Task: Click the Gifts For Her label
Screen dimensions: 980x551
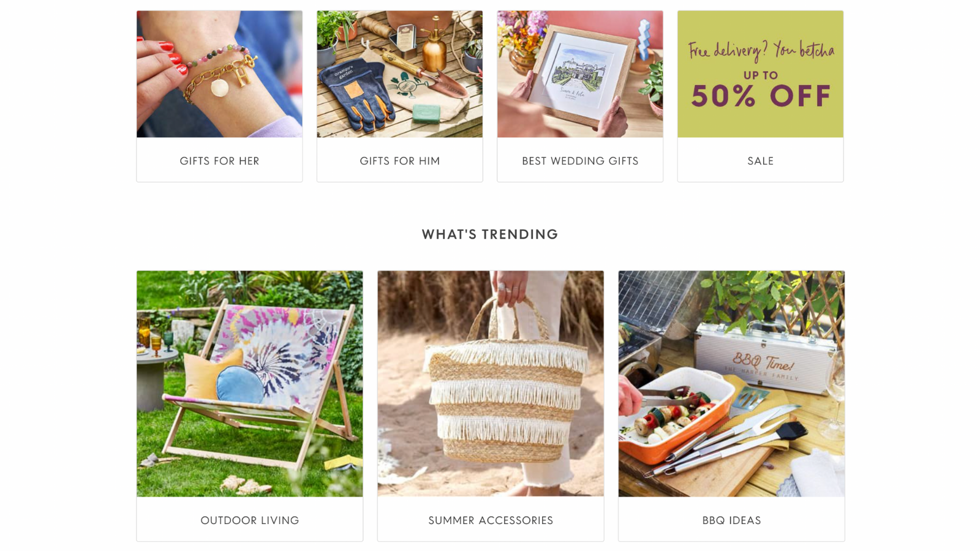Action: (x=219, y=161)
